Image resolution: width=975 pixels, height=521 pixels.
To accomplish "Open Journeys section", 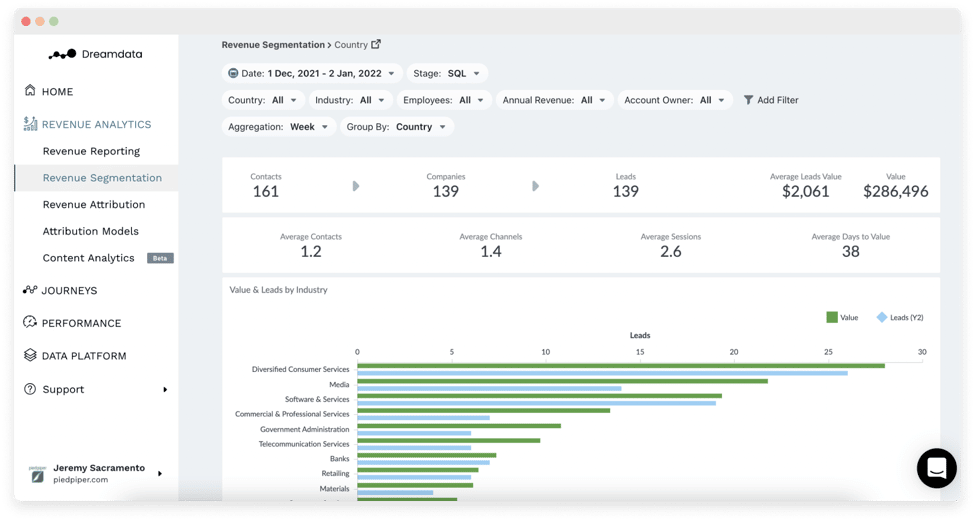I will pos(69,290).
